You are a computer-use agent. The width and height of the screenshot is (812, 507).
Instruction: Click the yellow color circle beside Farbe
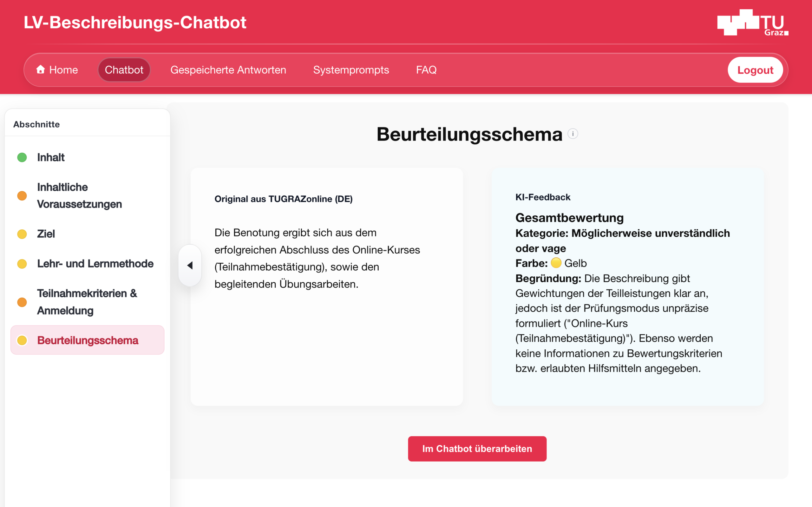point(556,263)
